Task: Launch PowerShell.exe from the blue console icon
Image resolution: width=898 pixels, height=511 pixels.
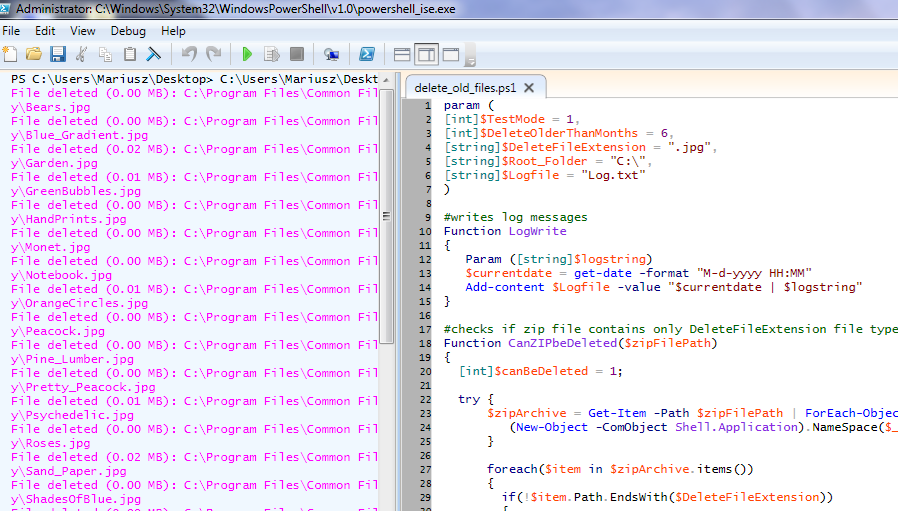Action: click(367, 54)
